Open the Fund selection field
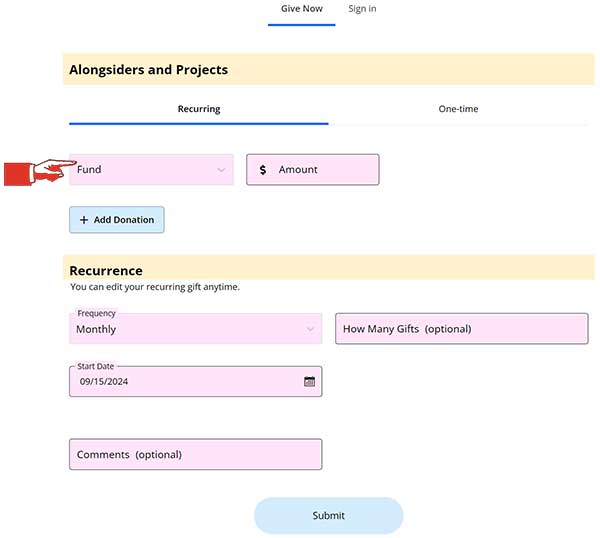 (x=151, y=170)
